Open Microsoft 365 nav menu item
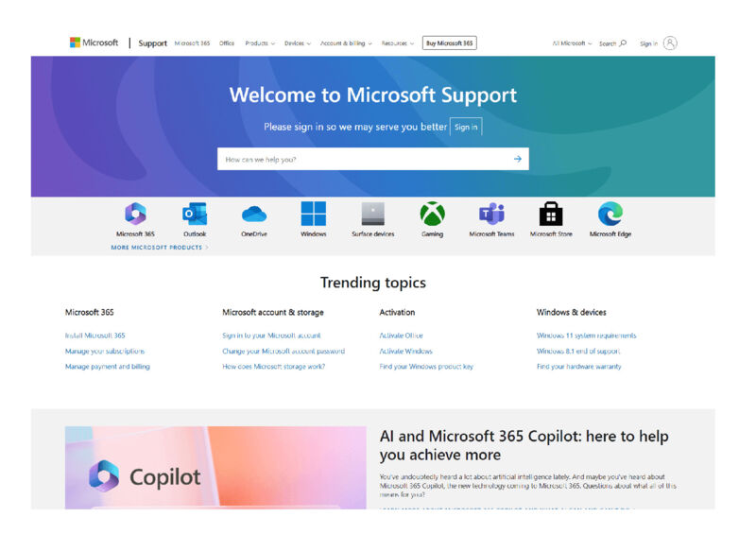The image size is (756, 534). point(192,43)
